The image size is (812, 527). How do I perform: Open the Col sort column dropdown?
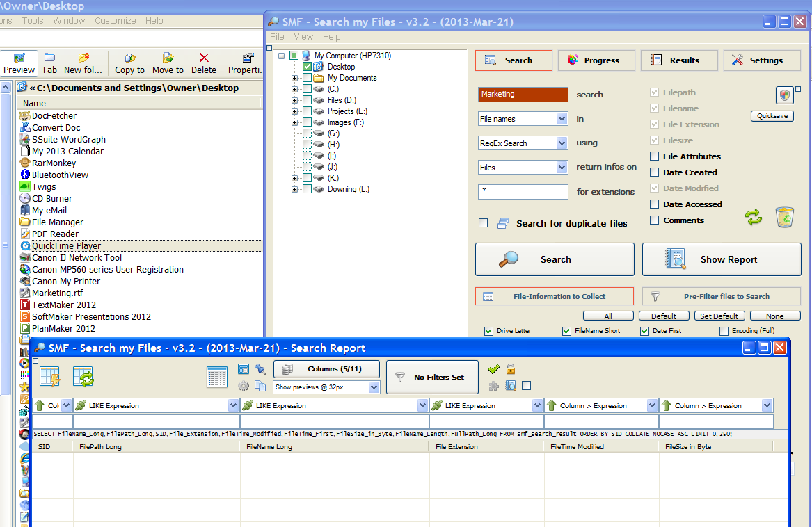(x=66, y=406)
